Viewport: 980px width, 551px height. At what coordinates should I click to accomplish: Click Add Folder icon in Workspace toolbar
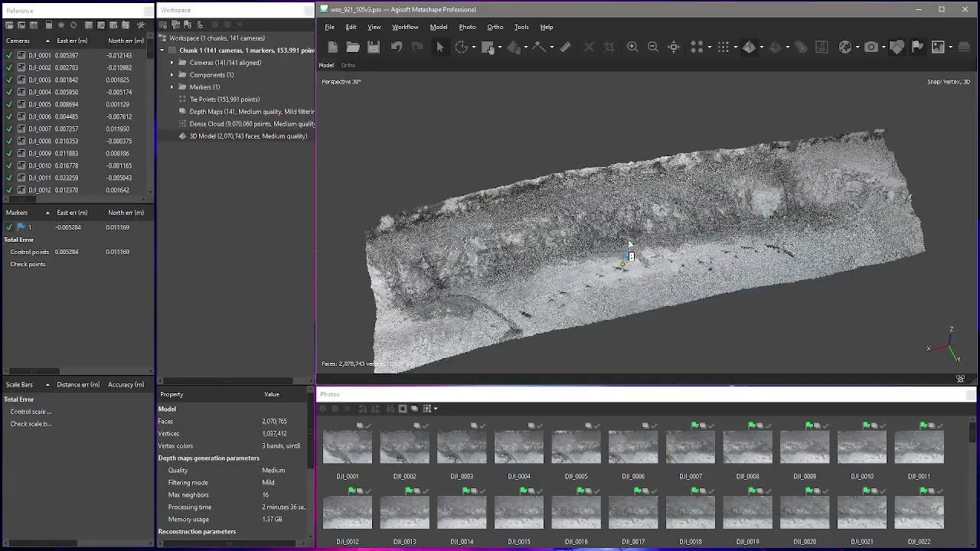(175, 25)
